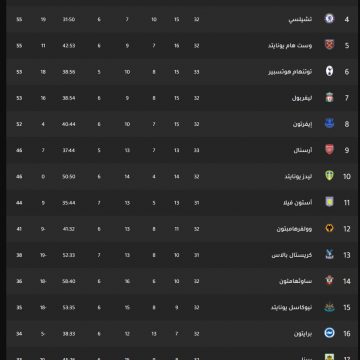This screenshot has width=360, height=360.
Task: Click the Leeds United crest
Action: tap(329, 176)
